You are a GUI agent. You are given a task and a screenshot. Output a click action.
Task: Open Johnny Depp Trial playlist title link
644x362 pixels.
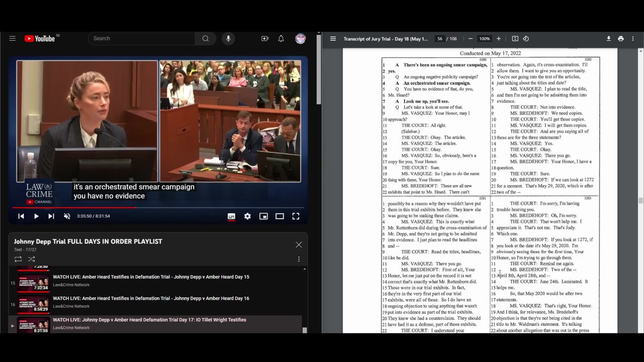[88, 241]
